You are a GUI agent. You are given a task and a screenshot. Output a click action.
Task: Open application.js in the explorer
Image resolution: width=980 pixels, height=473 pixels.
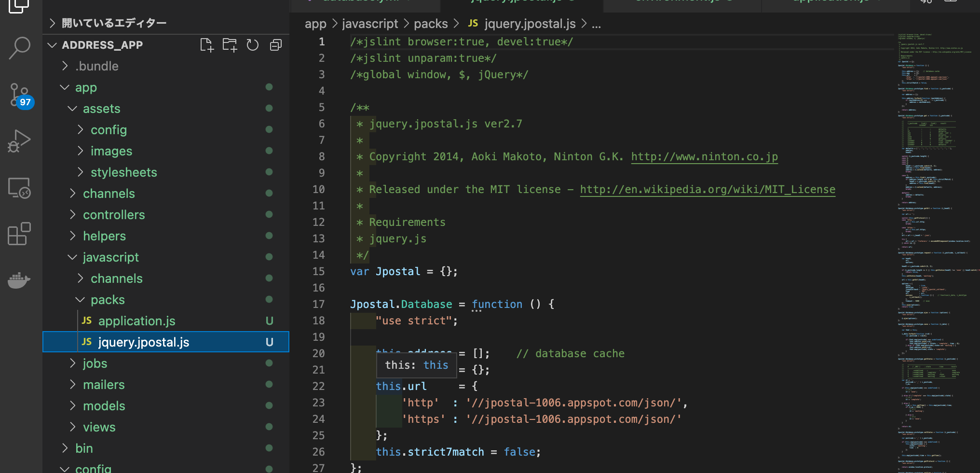166,321
